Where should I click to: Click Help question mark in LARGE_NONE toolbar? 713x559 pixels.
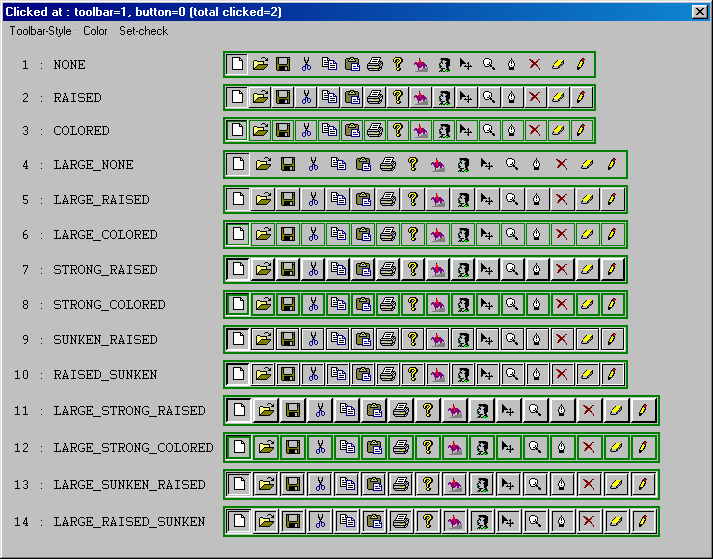[x=412, y=164]
